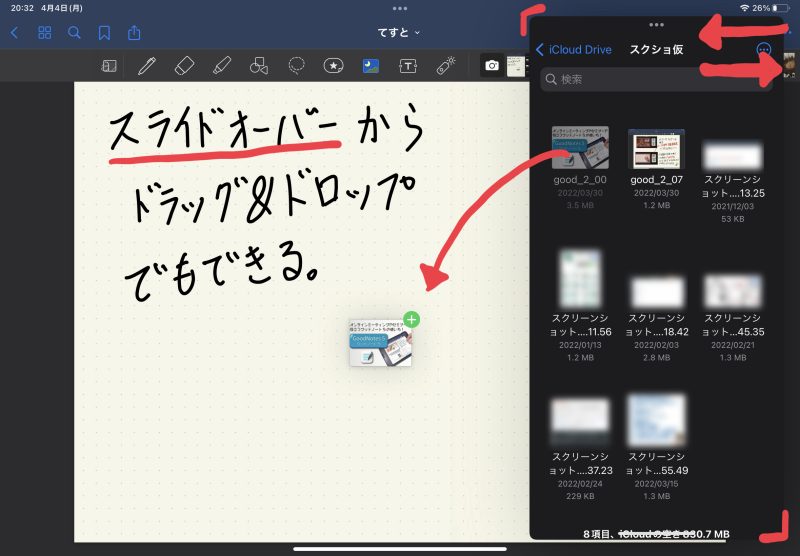Select the Lasso selection tool
Viewport: 800px width, 556px height.
pyautogui.click(x=296, y=66)
